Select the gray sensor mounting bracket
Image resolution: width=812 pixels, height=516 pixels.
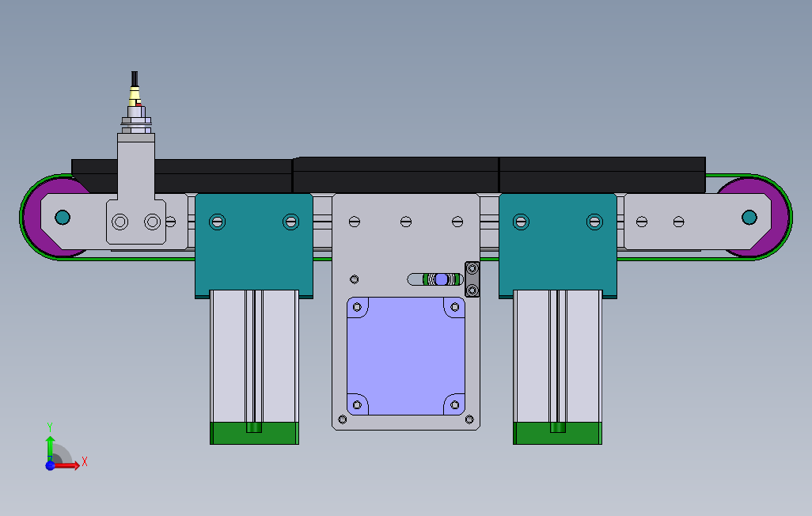coord(136,189)
